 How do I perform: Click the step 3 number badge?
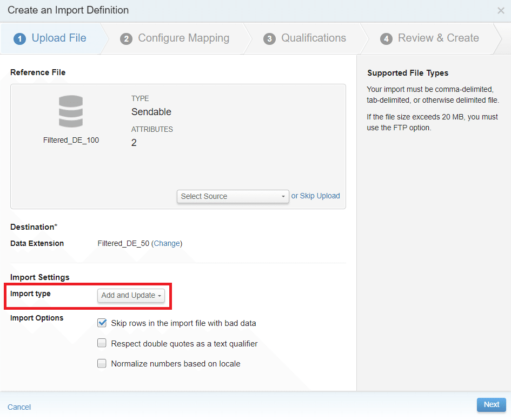pos(269,39)
